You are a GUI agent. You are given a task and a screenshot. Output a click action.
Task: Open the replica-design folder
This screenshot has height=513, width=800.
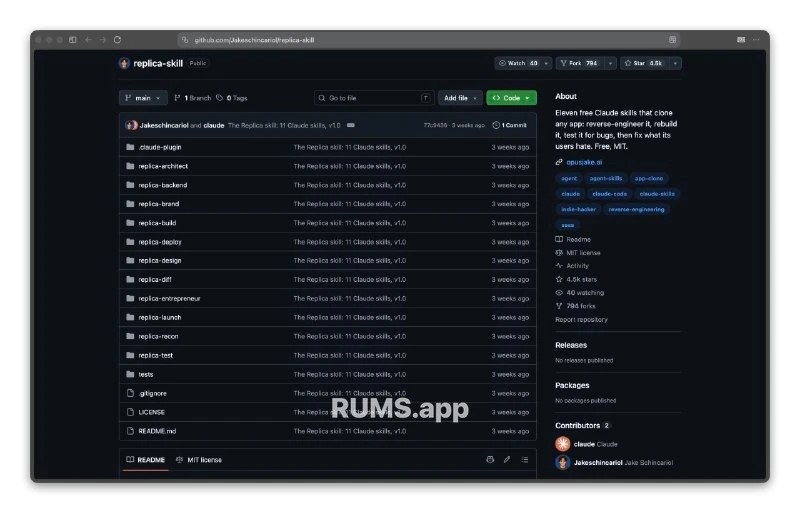tap(160, 260)
